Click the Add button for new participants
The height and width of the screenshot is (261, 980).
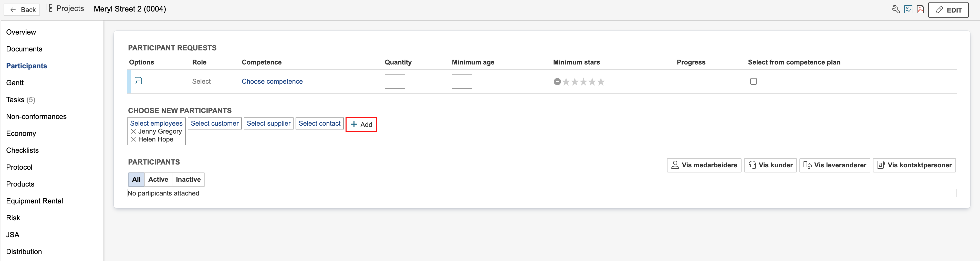361,125
